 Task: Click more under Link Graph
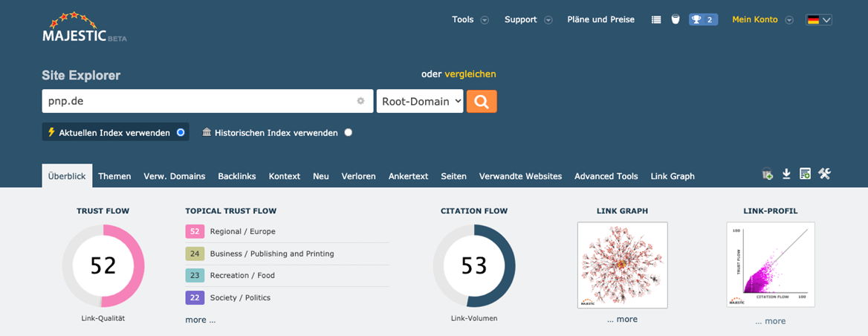(x=622, y=319)
